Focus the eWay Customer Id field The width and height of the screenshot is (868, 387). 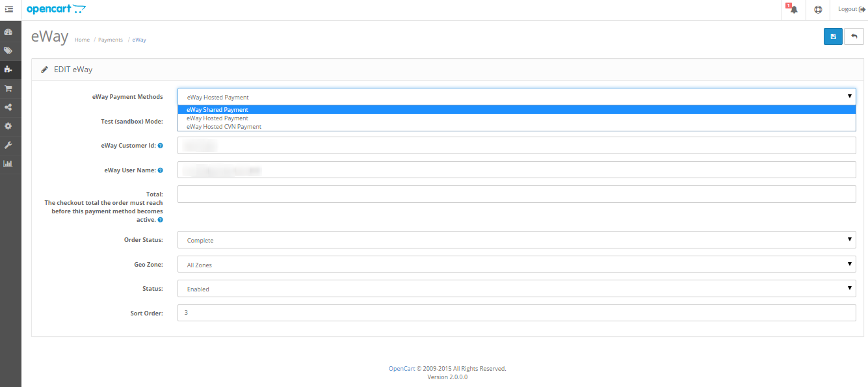click(516, 146)
